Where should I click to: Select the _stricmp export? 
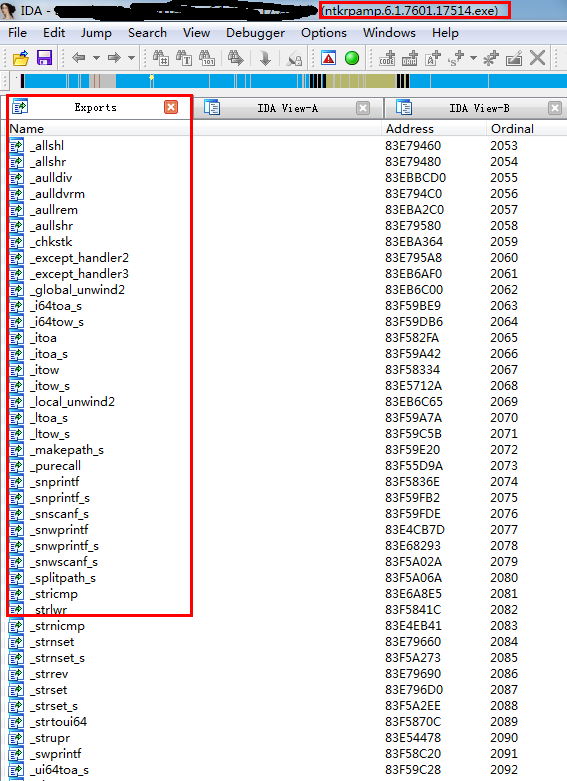(x=55, y=594)
